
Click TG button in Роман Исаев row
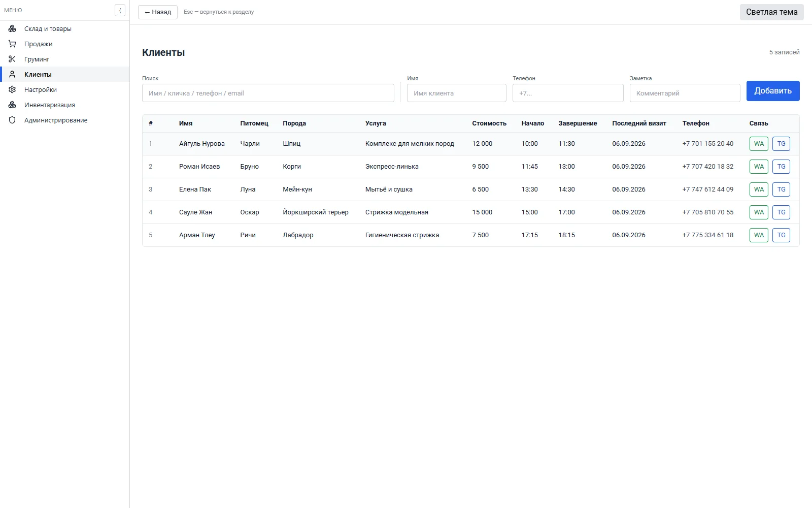click(781, 167)
